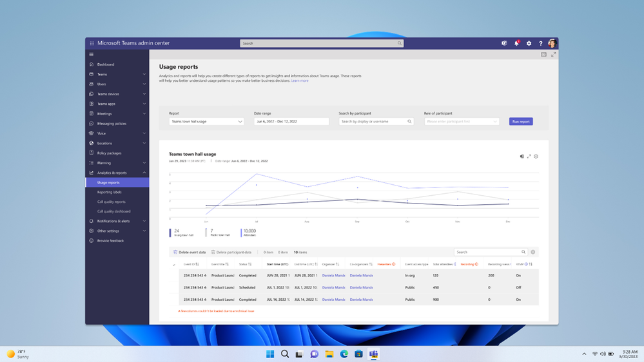Screen dimensions: 644x362
Task: Click Teams icon in header bar
Action: pos(504,43)
